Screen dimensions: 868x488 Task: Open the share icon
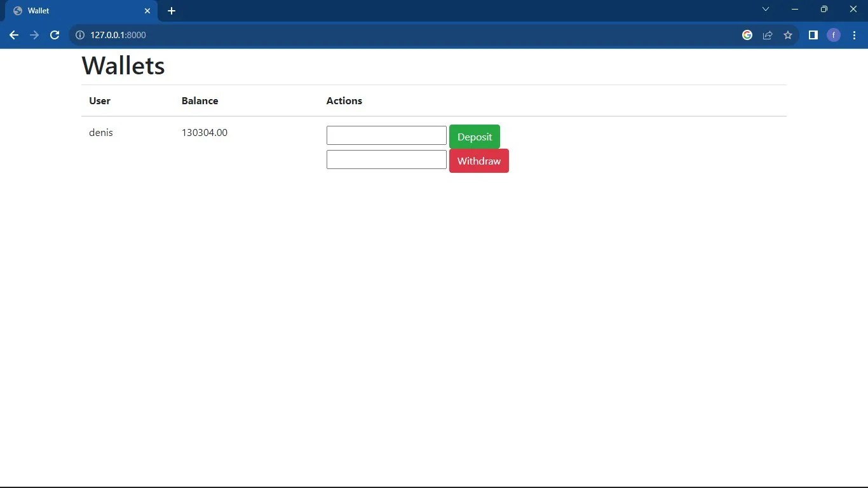coord(768,35)
